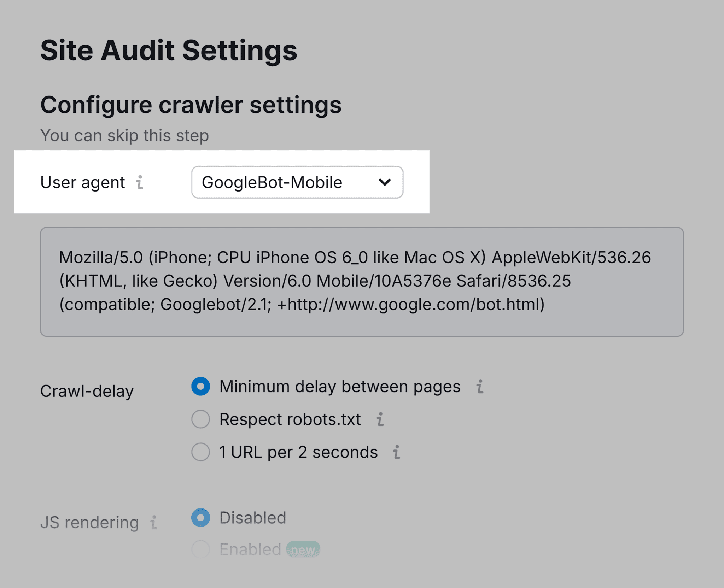This screenshot has width=724, height=588.
Task: Click the You can skip this step text
Action: coord(124,135)
